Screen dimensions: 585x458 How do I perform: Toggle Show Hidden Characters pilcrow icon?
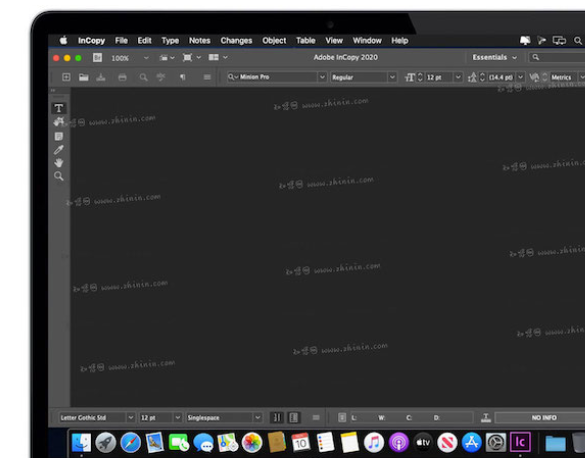[x=182, y=77]
